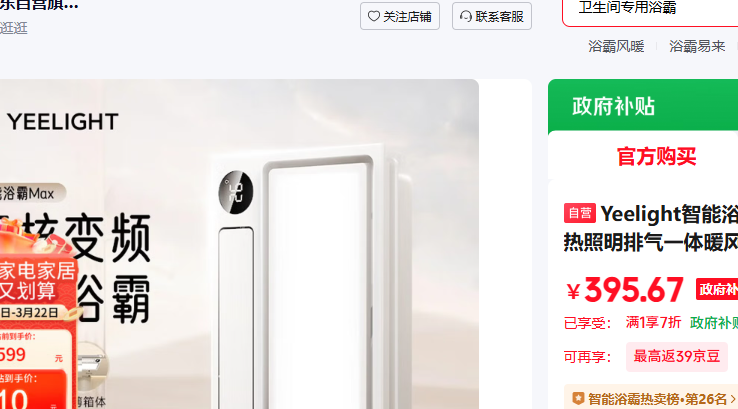Click the heart icon to follow the store
The image size is (738, 409).
[x=373, y=16]
